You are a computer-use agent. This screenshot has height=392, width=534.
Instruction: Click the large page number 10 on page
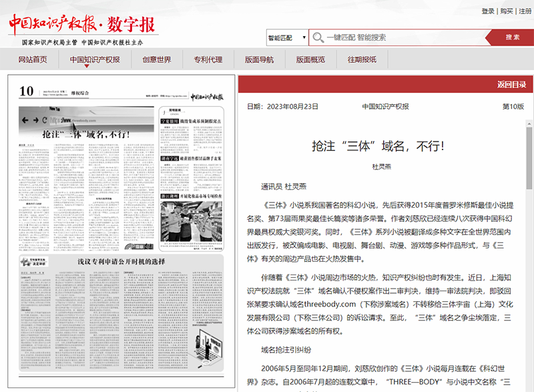(26, 91)
